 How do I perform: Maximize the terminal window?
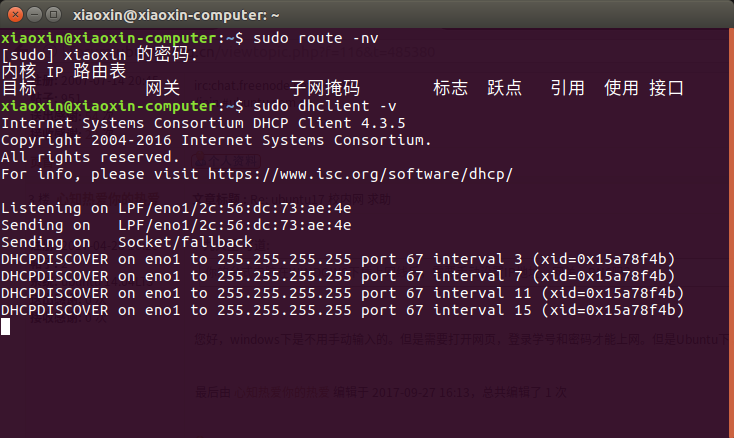[x=53, y=15]
